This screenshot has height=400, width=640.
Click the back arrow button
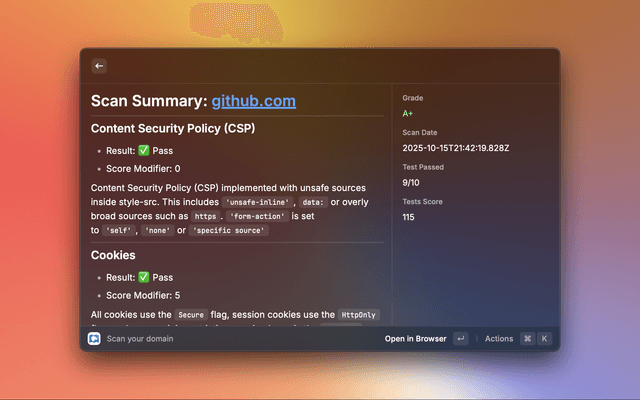99,66
